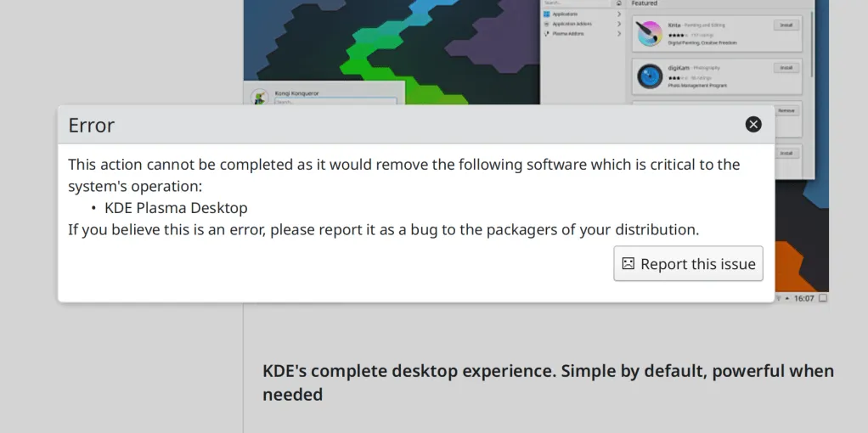
Task: Click the Report this issue button
Action: (x=688, y=264)
